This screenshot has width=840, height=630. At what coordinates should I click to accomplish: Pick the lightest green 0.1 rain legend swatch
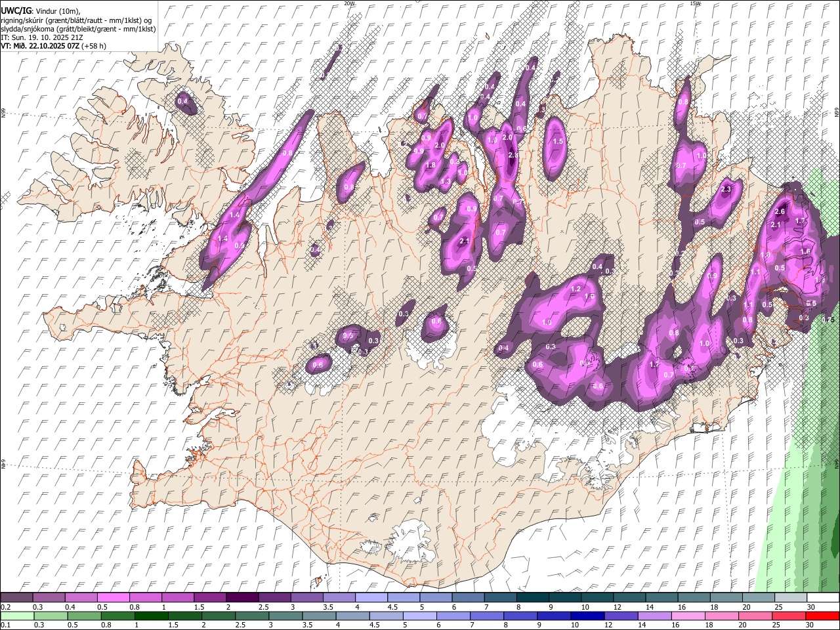[17, 616]
